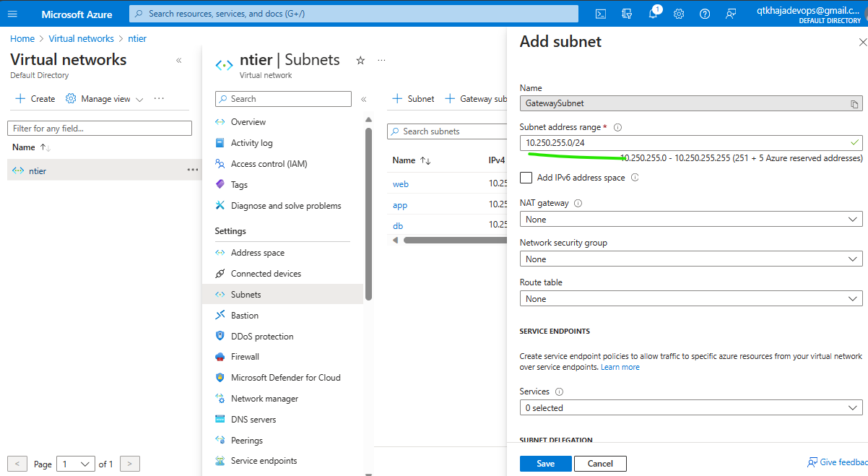Add a new Subnet from the toolbar

tap(413, 99)
